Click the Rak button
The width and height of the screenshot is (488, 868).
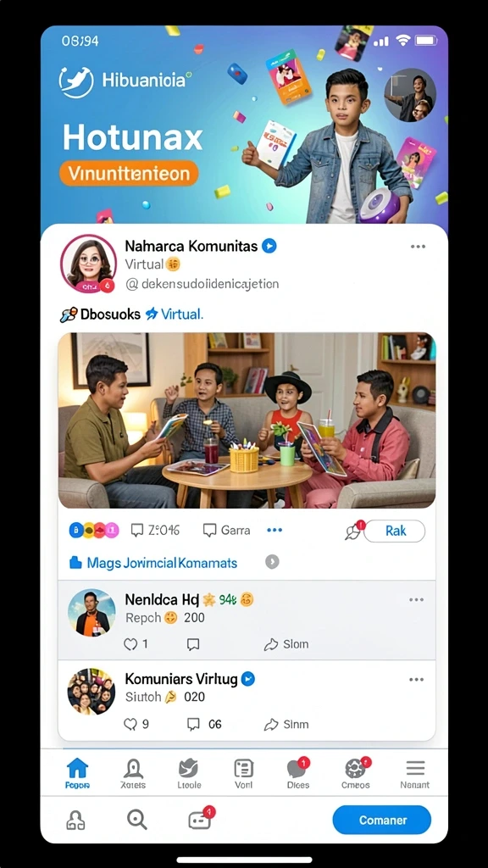[395, 531]
